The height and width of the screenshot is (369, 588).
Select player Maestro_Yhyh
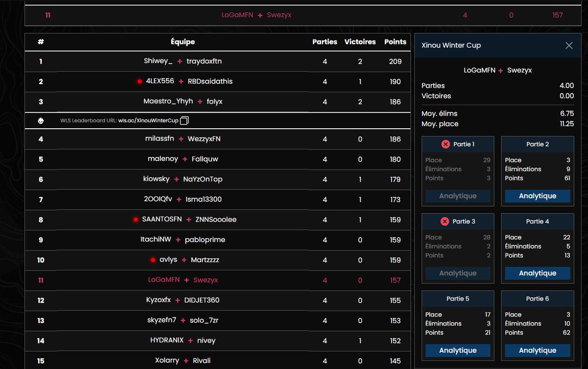point(168,102)
